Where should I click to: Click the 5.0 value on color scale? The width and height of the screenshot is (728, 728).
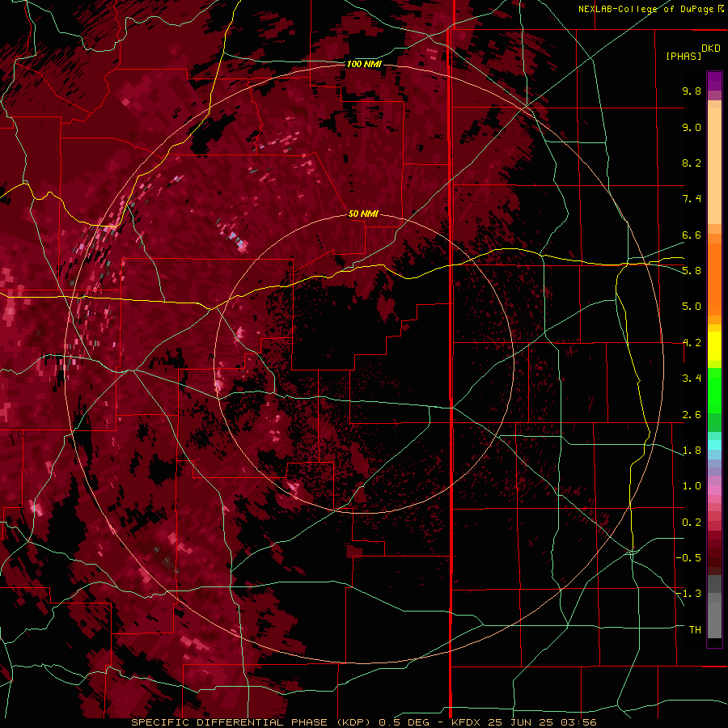pos(692,307)
